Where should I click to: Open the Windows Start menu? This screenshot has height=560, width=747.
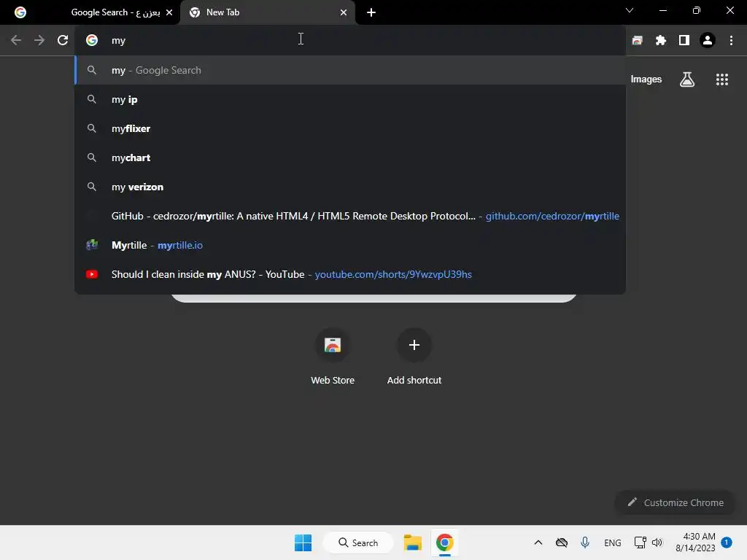coord(303,542)
